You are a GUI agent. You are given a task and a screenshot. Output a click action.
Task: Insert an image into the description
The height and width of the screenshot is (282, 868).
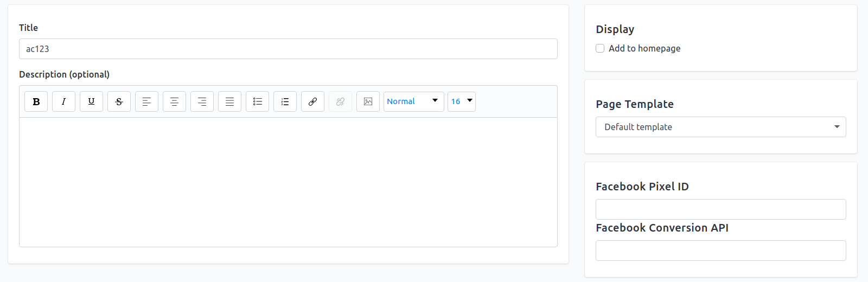pos(368,101)
